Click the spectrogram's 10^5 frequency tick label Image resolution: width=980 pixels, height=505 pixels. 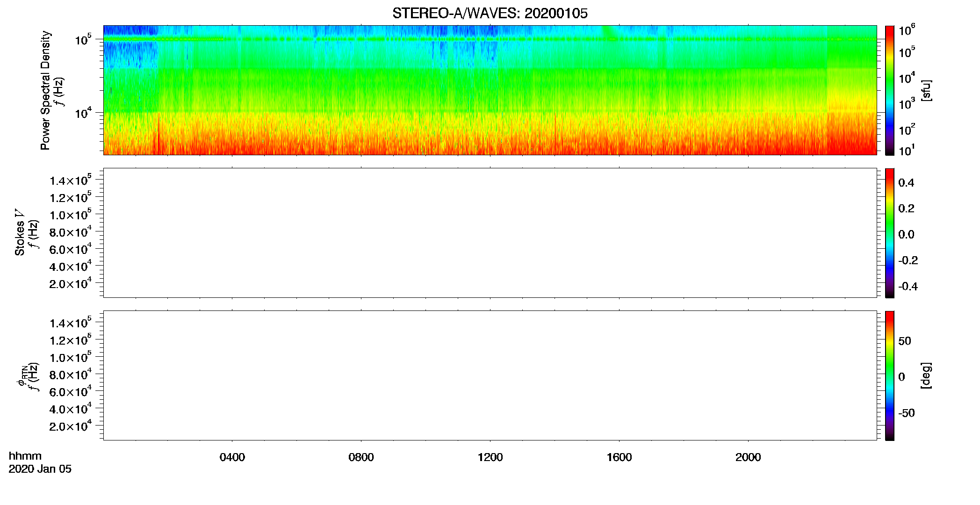[x=83, y=39]
